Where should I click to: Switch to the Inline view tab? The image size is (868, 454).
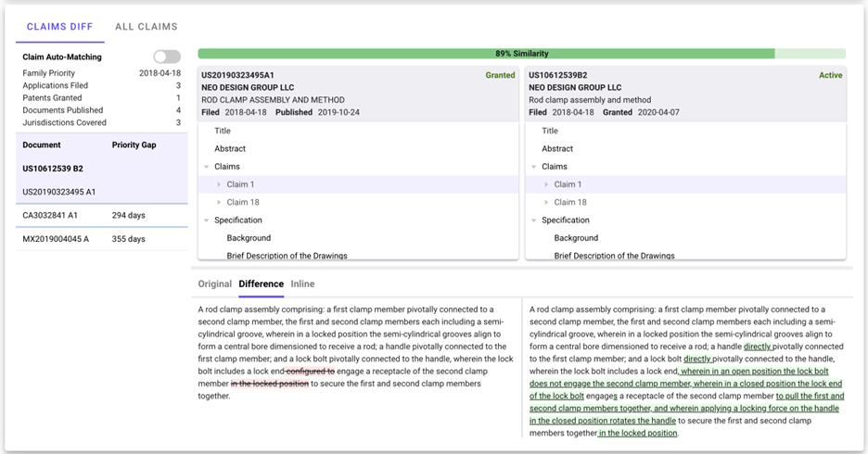click(303, 284)
